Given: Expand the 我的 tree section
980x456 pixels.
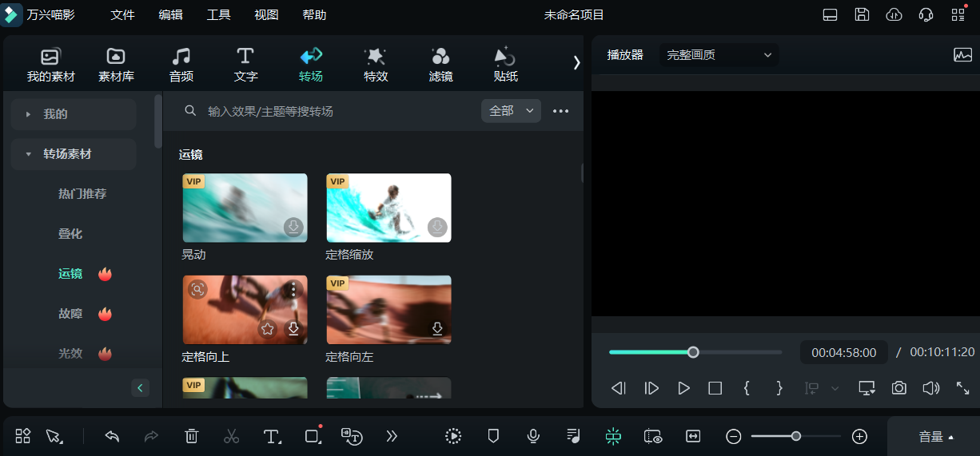Looking at the screenshot, I should tap(74, 114).
